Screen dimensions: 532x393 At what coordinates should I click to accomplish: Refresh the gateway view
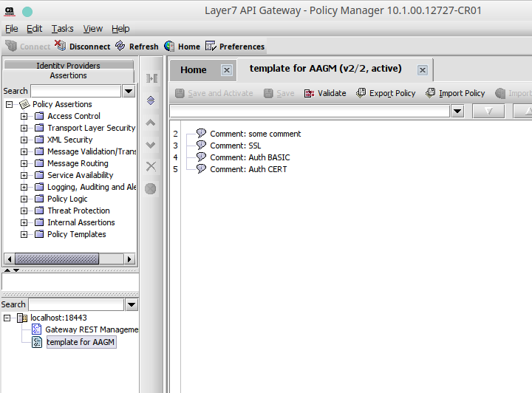coord(120,46)
